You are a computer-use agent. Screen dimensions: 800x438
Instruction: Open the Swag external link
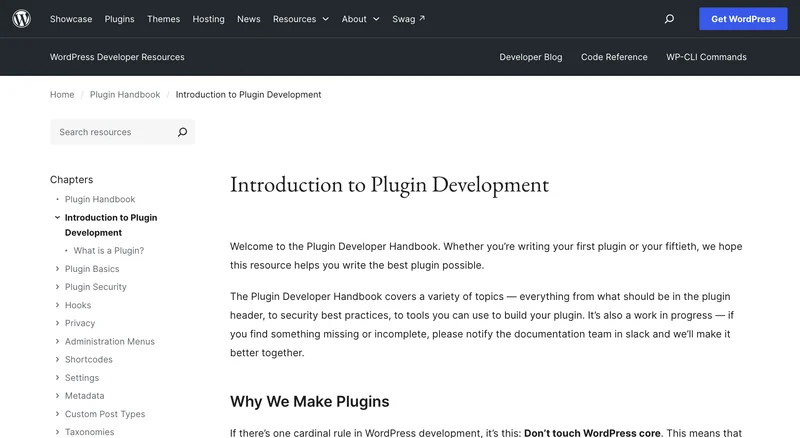click(408, 19)
